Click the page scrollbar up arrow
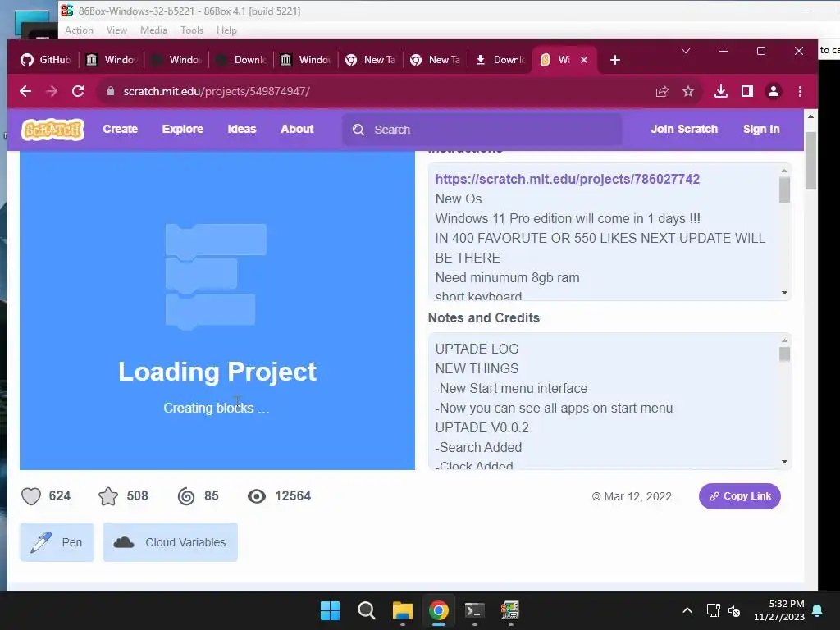 point(810,116)
